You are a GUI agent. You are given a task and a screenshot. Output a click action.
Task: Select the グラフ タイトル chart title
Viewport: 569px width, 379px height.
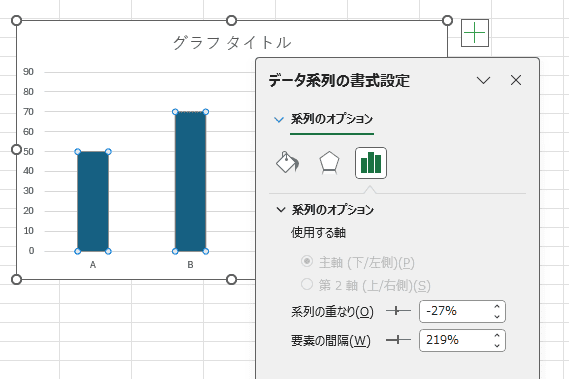(232, 42)
